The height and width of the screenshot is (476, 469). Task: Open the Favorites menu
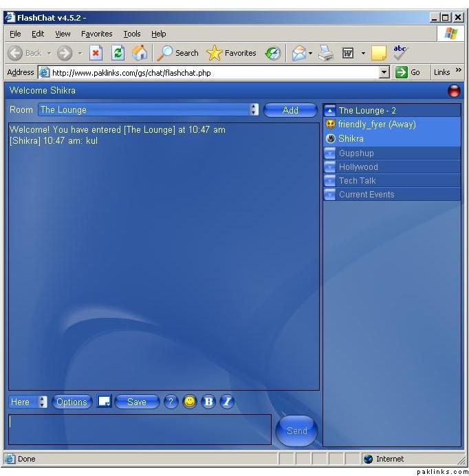pos(96,34)
